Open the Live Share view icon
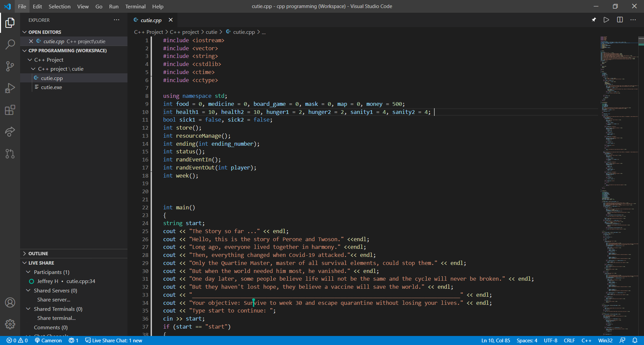The height and width of the screenshot is (345, 644). [10, 132]
